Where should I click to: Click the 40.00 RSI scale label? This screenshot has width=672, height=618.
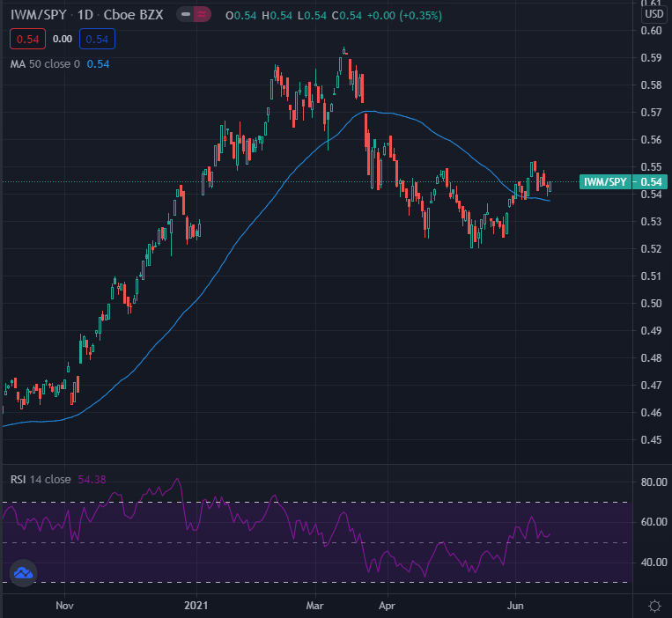tap(654, 563)
